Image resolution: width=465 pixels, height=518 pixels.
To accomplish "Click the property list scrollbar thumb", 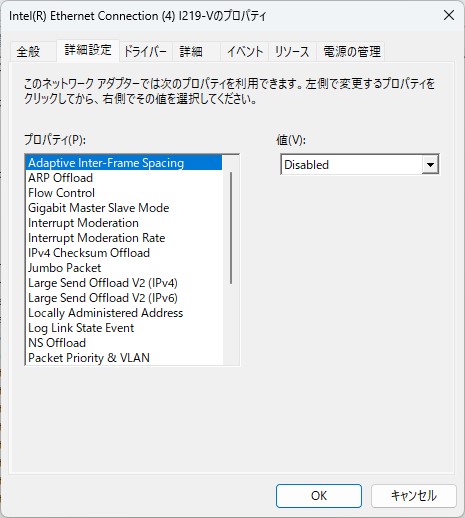I will (231, 228).
